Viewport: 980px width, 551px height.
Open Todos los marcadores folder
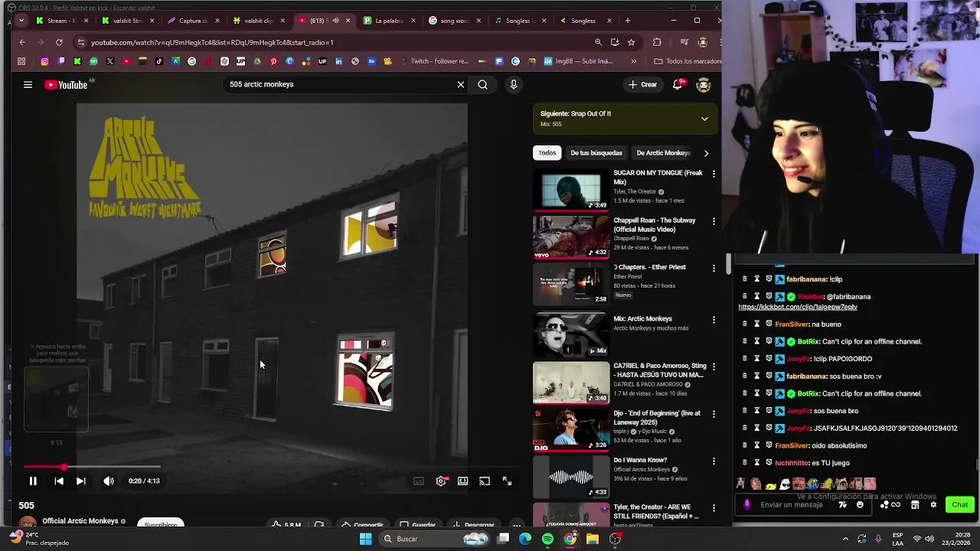687,61
